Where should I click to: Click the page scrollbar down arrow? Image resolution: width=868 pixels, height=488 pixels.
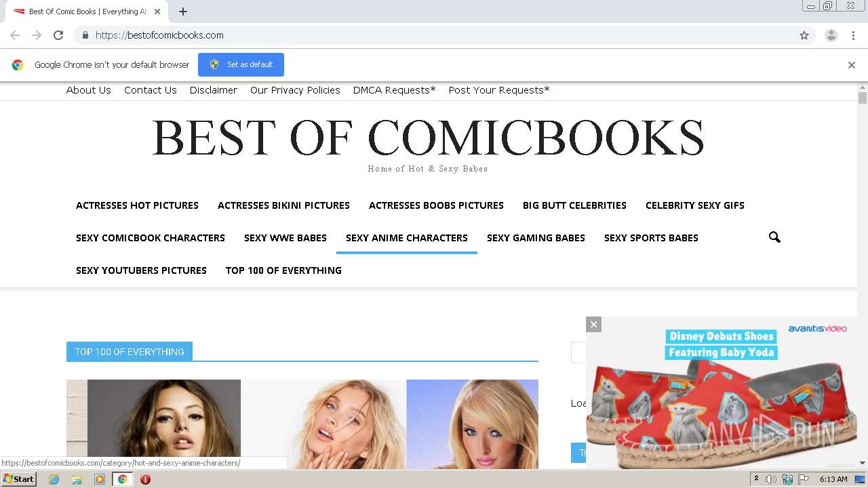pyautogui.click(x=863, y=464)
